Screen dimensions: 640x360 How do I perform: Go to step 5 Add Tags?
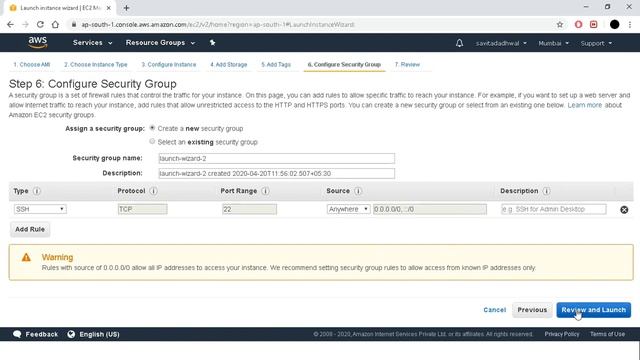(276, 64)
